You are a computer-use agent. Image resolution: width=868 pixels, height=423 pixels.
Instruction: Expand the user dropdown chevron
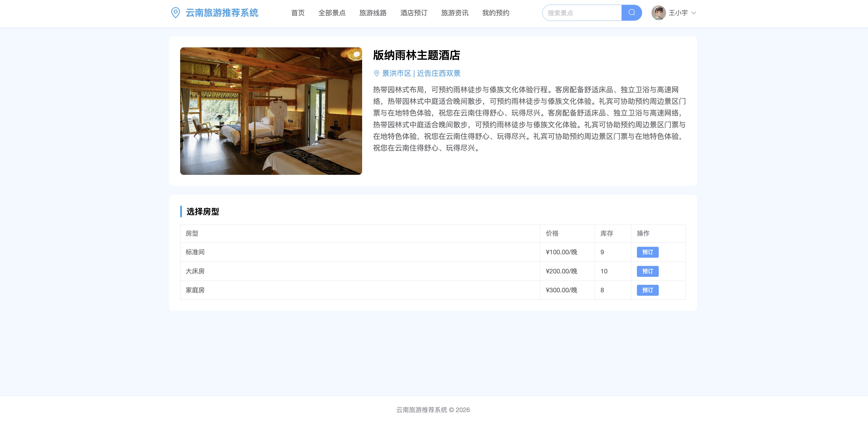click(694, 13)
